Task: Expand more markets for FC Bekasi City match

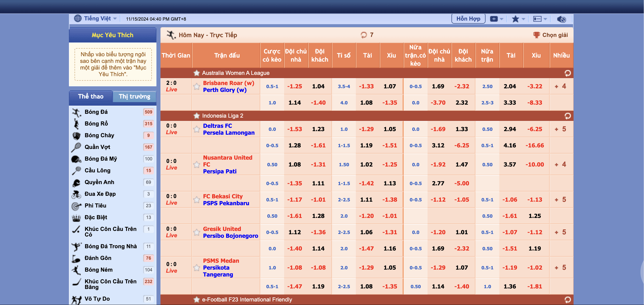Action: click(x=561, y=200)
